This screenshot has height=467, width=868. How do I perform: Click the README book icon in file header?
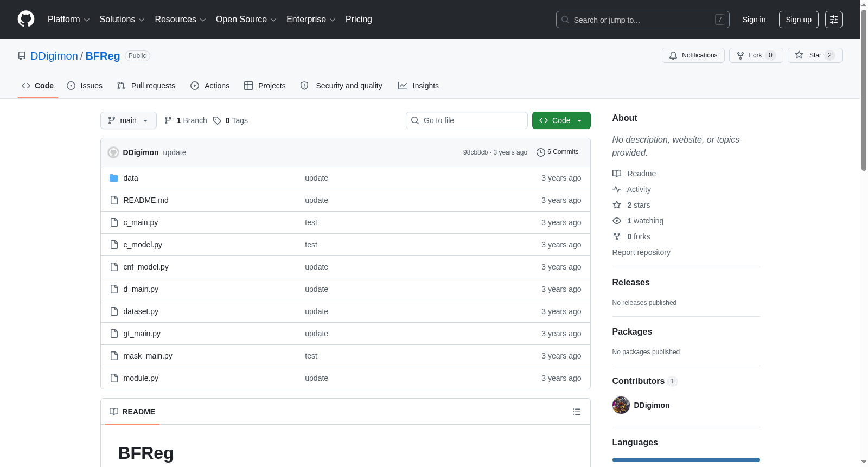tap(114, 412)
